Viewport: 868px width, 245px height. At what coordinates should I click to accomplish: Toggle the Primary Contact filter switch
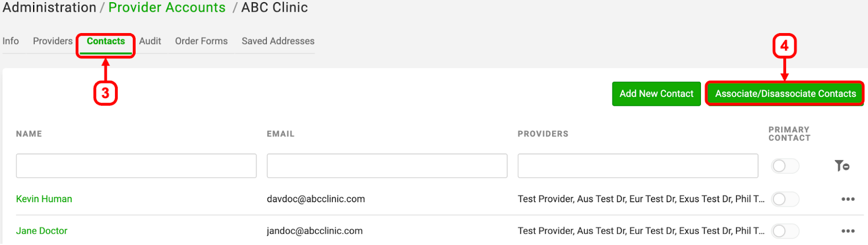click(785, 166)
